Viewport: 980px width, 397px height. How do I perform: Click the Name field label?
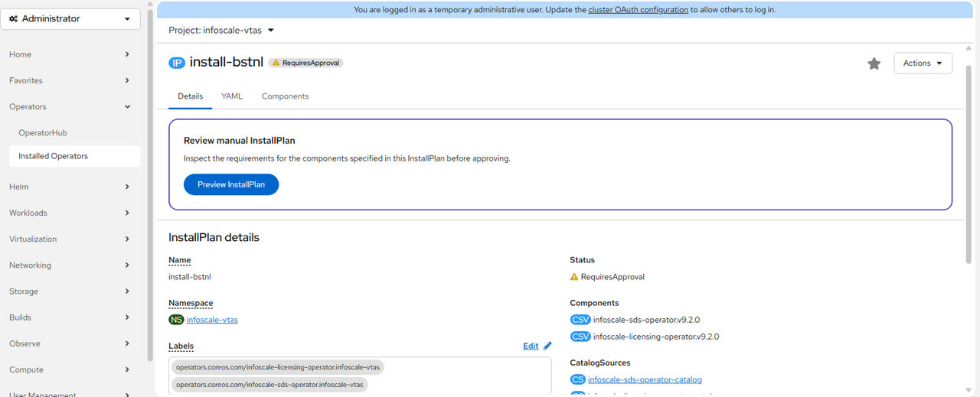[180, 260]
